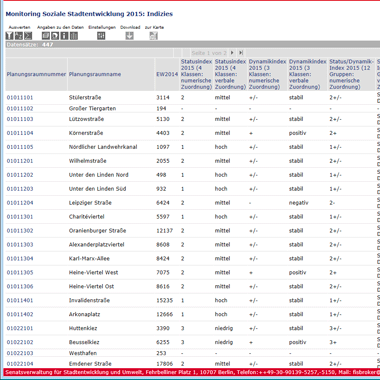
Task: Jump to last page arrow
Action: point(241,53)
